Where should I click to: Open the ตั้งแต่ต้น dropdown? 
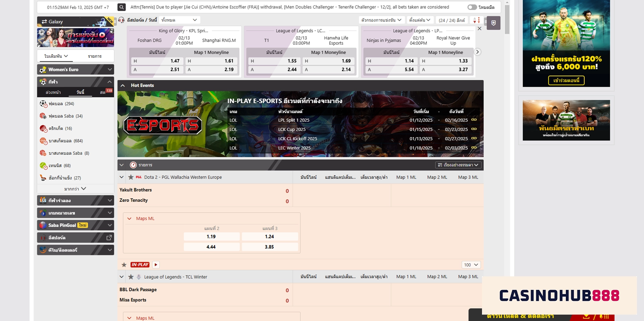pyautogui.click(x=420, y=20)
